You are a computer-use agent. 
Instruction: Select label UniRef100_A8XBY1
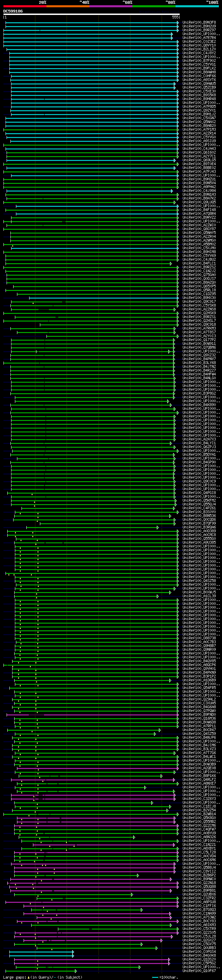click(199, 848)
